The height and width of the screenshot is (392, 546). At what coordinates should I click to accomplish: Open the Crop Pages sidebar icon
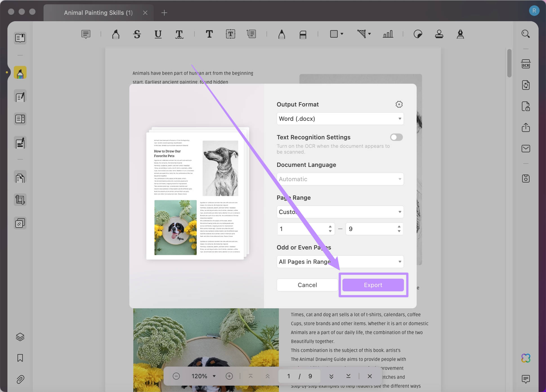click(20, 200)
